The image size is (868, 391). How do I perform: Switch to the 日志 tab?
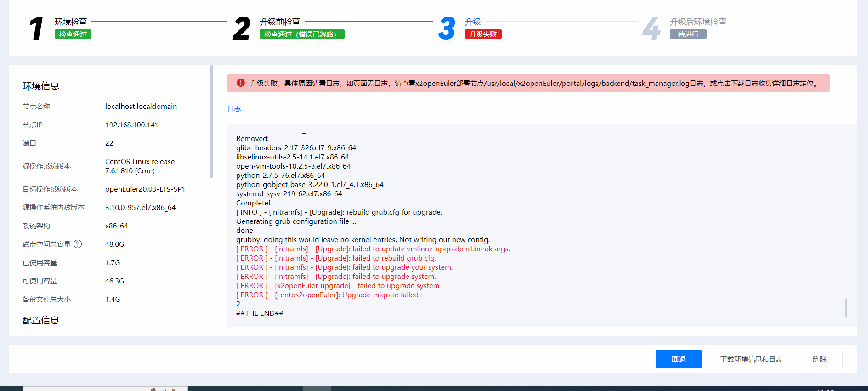coord(234,109)
